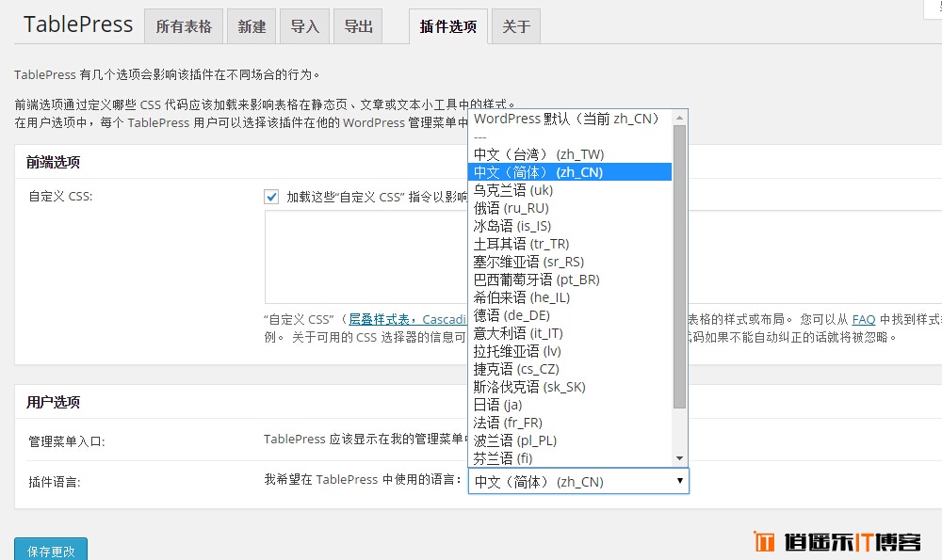The image size is (942, 560).
Task: Follow the 层叠样式表 Cascading link
Action: point(407,319)
